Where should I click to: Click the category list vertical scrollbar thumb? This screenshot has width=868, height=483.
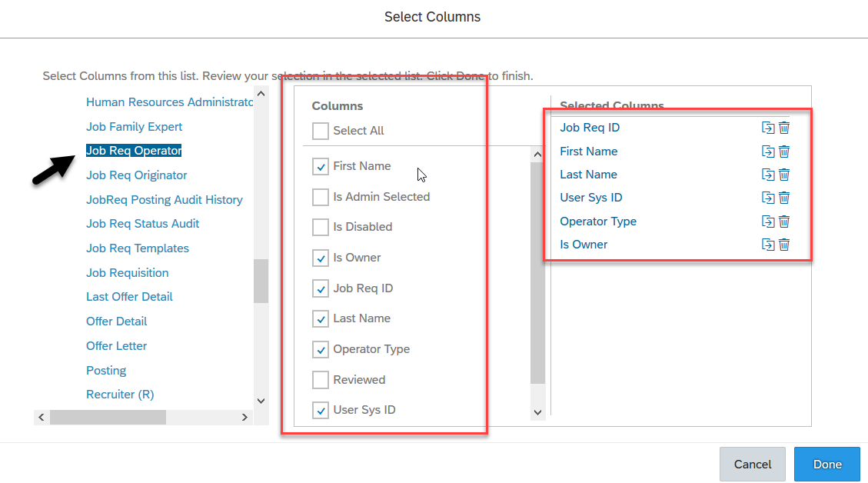click(x=261, y=281)
